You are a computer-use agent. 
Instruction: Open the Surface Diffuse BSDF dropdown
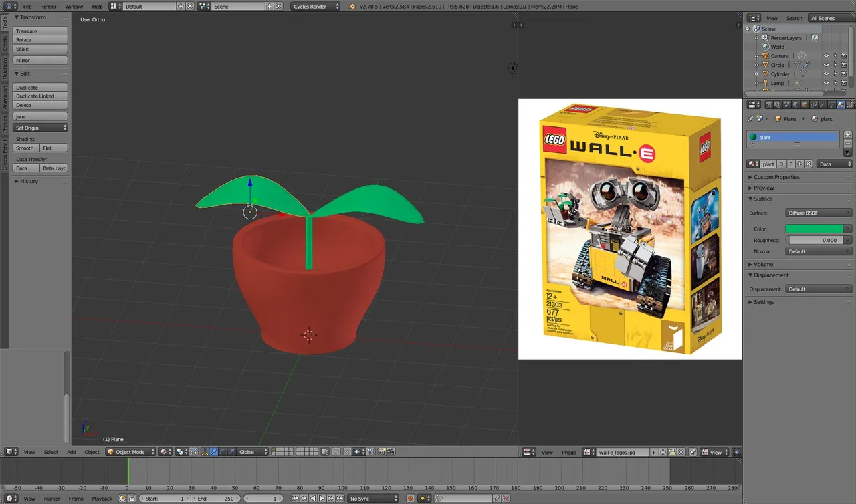(x=819, y=213)
